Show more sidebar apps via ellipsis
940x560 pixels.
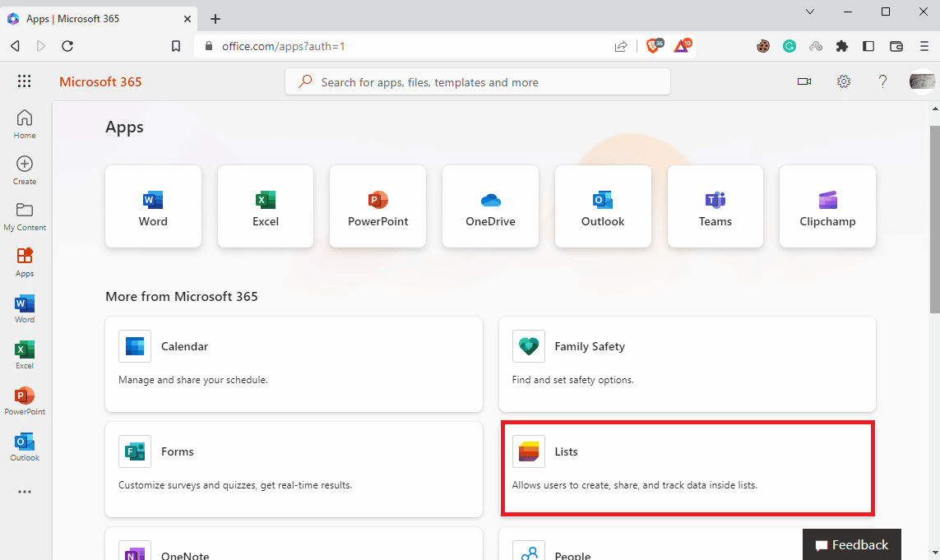(x=25, y=492)
